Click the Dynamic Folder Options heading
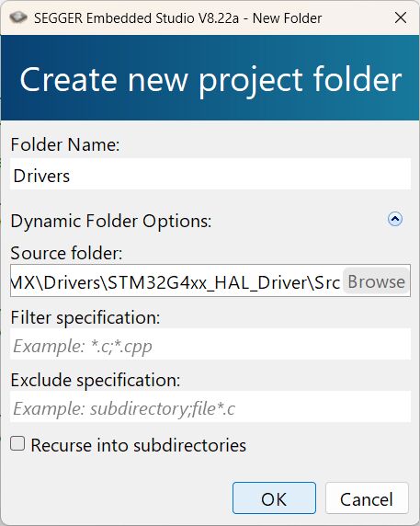The height and width of the screenshot is (526, 420). pos(111,222)
